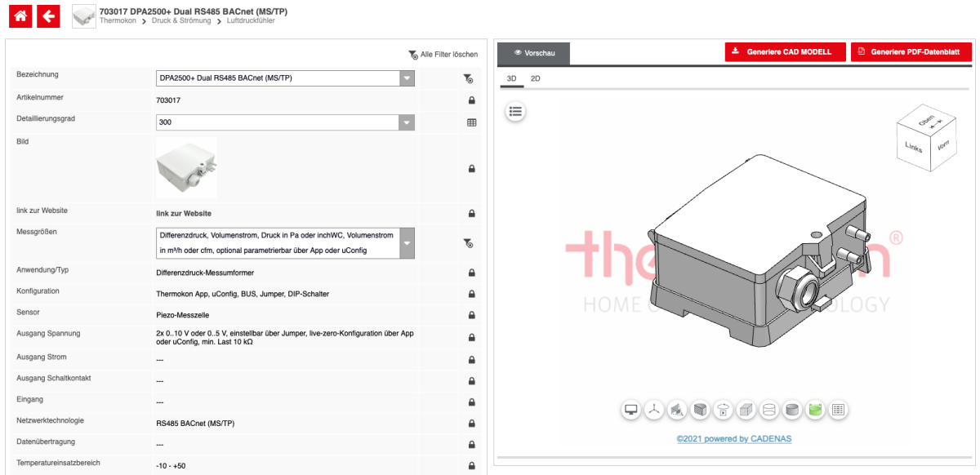
Task: Open the ©2021 powered by CADENAS link
Action: coord(734,439)
